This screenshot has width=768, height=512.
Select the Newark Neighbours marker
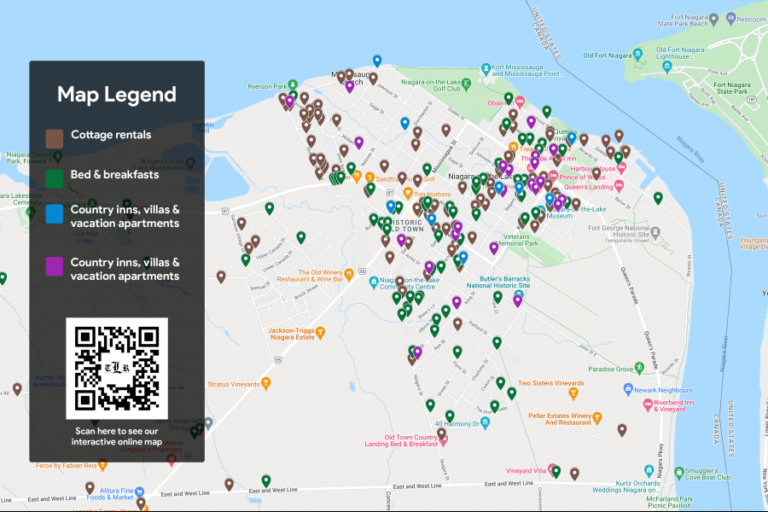pos(628,390)
